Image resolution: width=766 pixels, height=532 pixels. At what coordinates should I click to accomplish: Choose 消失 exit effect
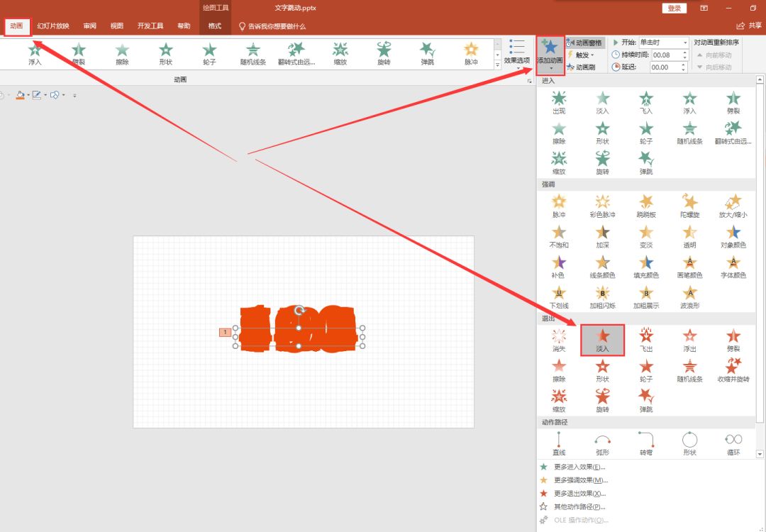(x=559, y=340)
